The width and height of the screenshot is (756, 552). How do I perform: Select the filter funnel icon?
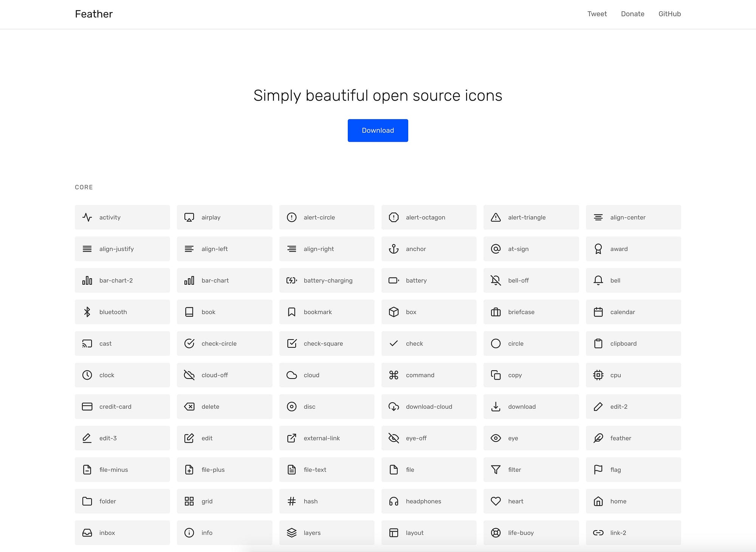[x=496, y=470]
